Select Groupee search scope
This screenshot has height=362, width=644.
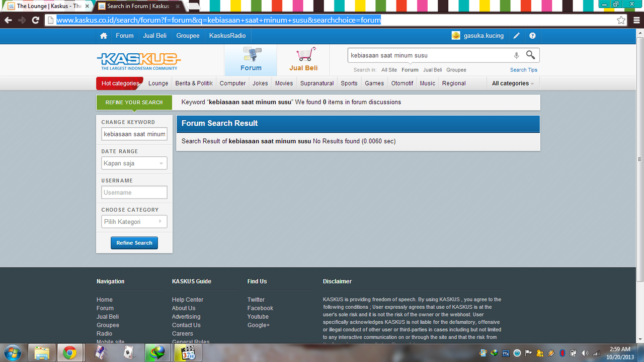point(456,70)
